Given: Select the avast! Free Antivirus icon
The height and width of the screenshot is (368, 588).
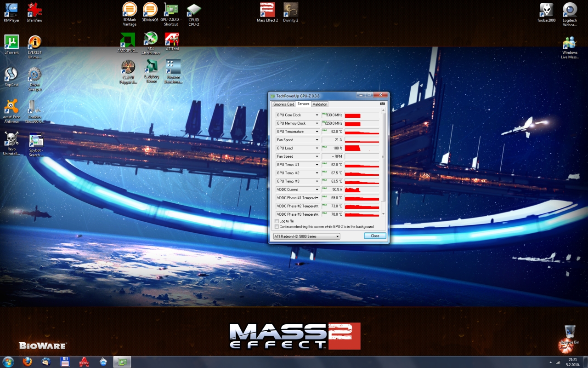Looking at the screenshot, I should pyautogui.click(x=11, y=111).
